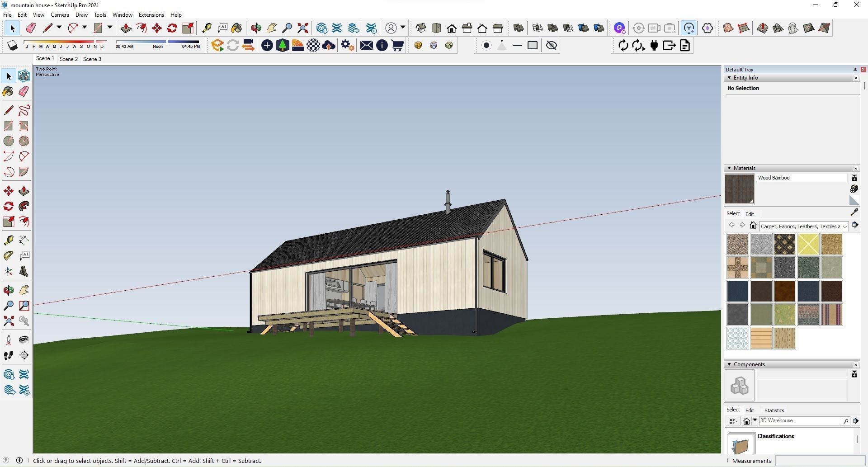Switch to Scene 3 tab
868x467 pixels.
coord(92,59)
